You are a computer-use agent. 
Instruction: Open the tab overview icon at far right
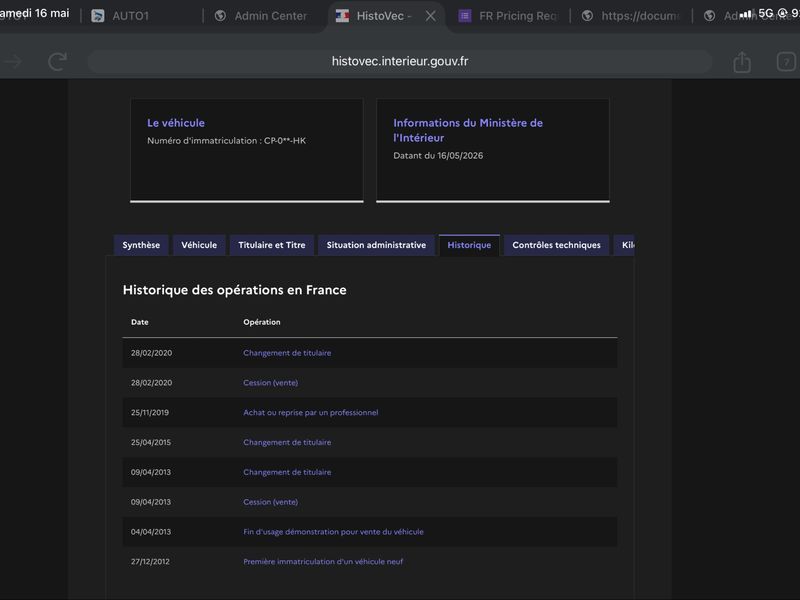tap(786, 62)
